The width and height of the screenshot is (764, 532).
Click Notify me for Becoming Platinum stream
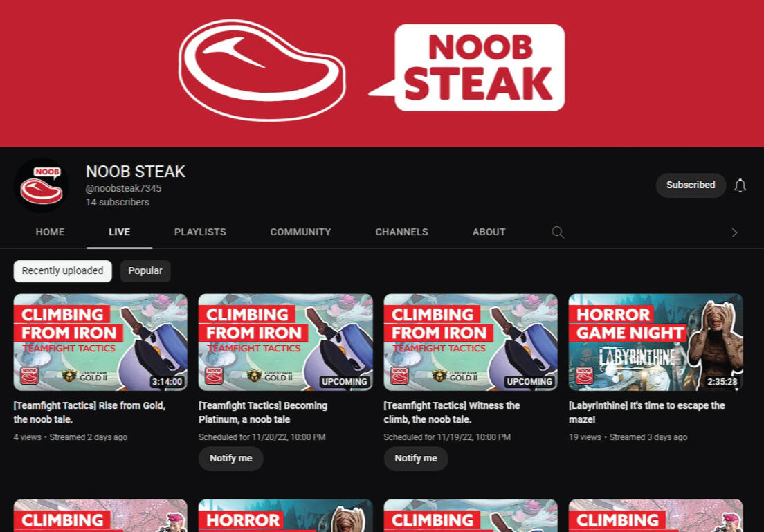pos(231,459)
